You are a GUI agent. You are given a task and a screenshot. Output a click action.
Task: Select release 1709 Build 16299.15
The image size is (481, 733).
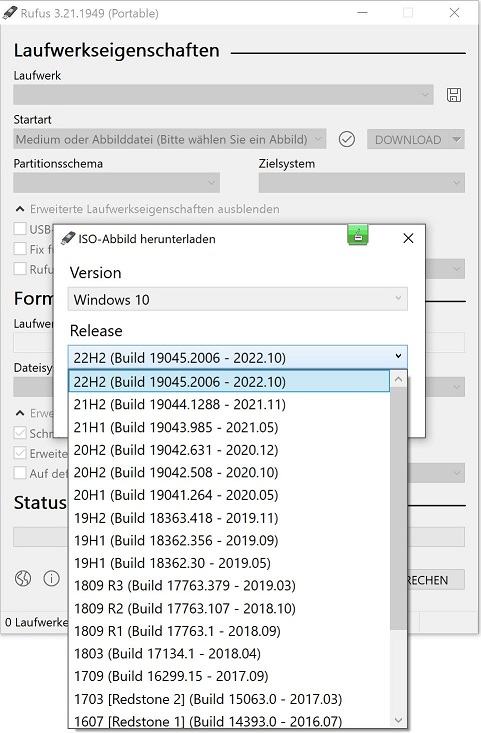[x=229, y=676]
